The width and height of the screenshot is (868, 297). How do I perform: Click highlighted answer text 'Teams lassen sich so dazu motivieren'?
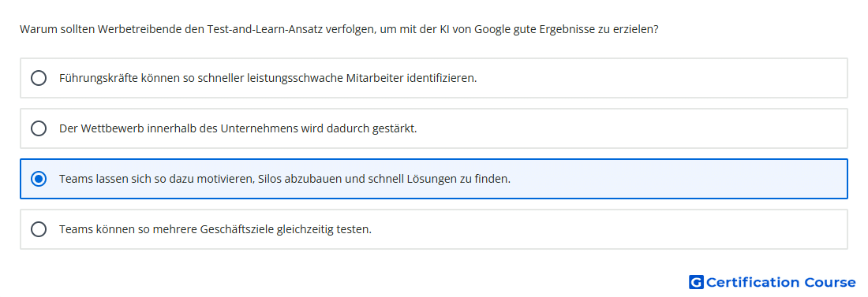(x=157, y=179)
